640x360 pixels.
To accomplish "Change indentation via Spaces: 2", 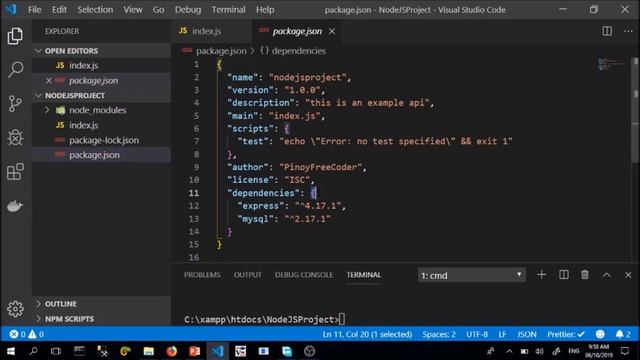I will coord(439,334).
